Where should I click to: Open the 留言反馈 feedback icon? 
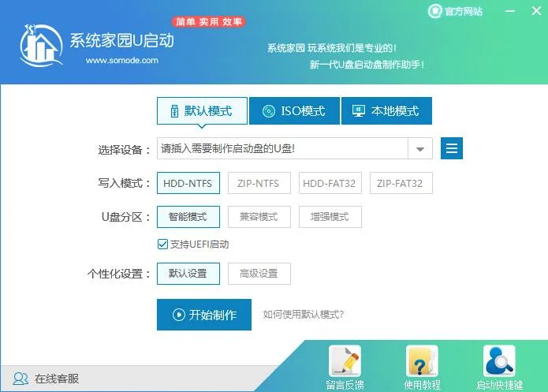click(x=345, y=362)
